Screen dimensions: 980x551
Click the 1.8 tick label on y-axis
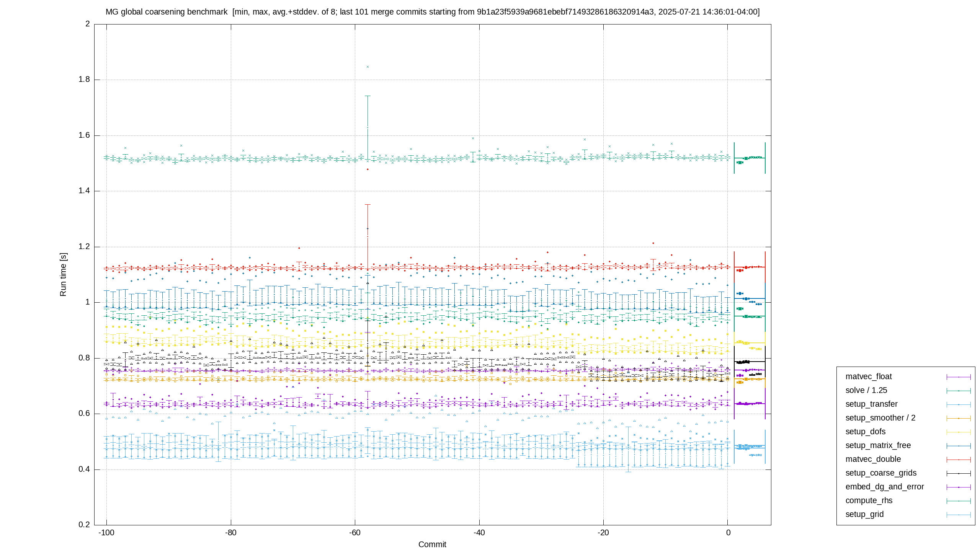(84, 79)
